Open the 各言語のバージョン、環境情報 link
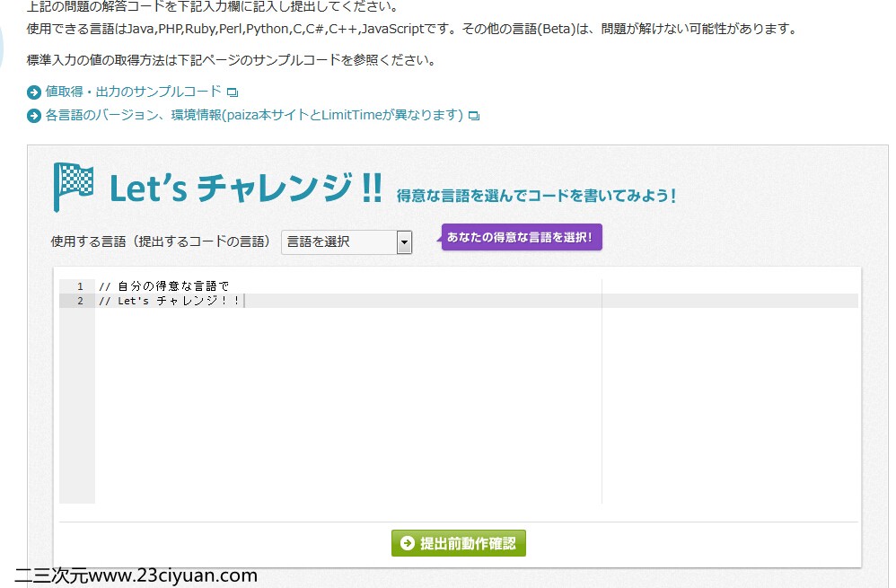This screenshot has width=896, height=588. [x=253, y=115]
